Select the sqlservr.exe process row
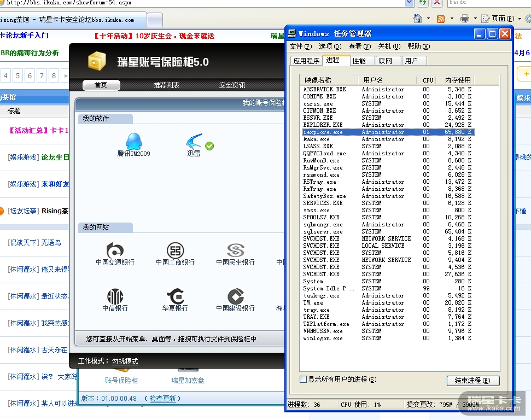Image resolution: width=531 pixels, height=420 pixels. coord(388,232)
